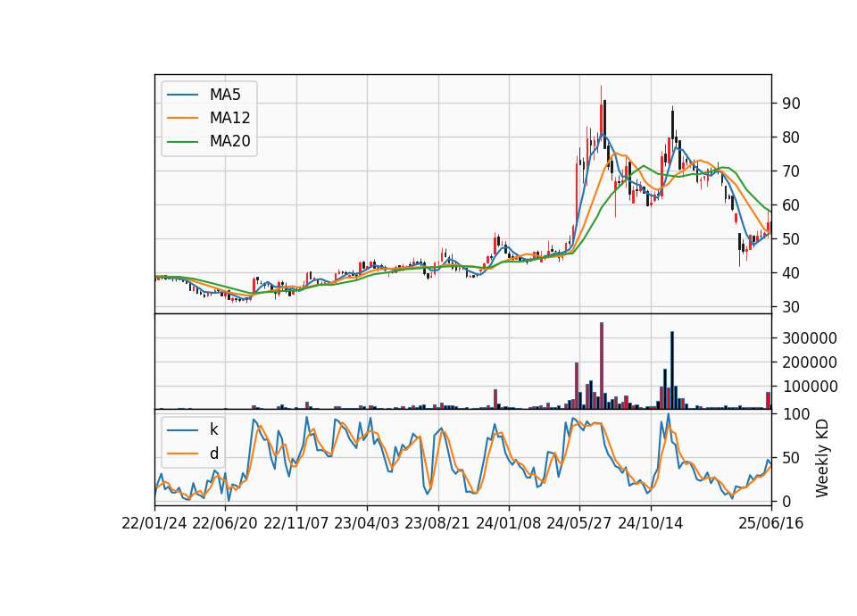This screenshot has width=857, height=616.
Task: Click the 24/05/27 date label
Action: coord(579,523)
